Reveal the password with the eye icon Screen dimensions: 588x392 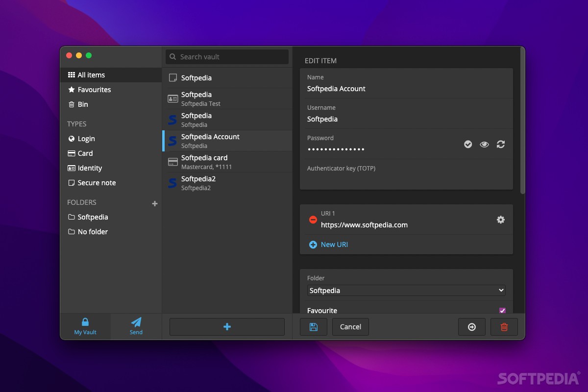click(484, 144)
